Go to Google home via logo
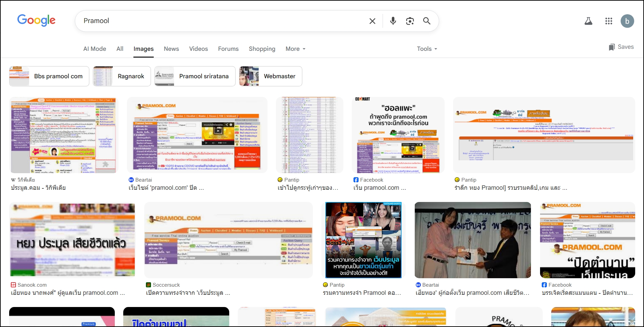This screenshot has width=644, height=327. click(36, 20)
